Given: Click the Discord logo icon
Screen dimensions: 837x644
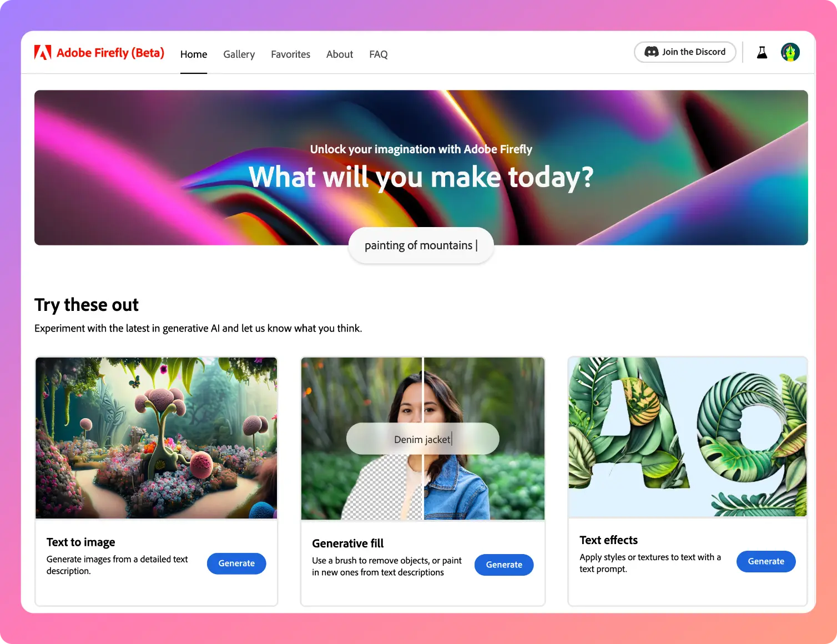Looking at the screenshot, I should 651,52.
